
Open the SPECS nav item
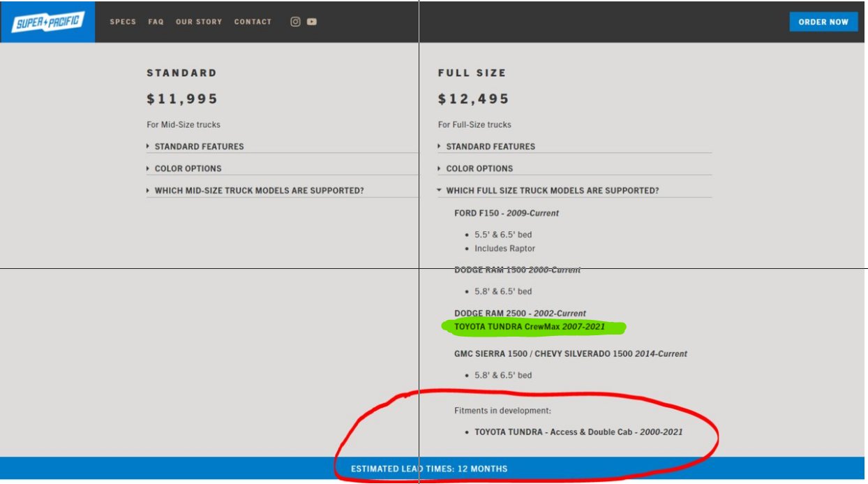[x=123, y=22]
